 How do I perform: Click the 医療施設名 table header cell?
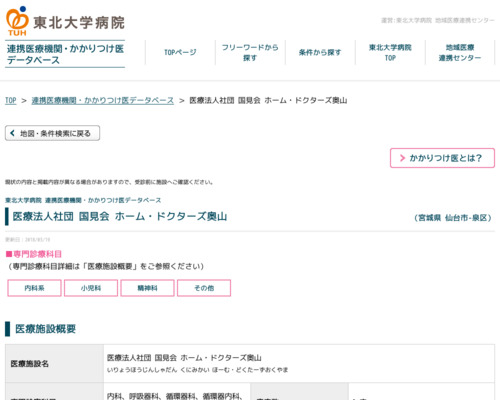[x=54, y=363]
